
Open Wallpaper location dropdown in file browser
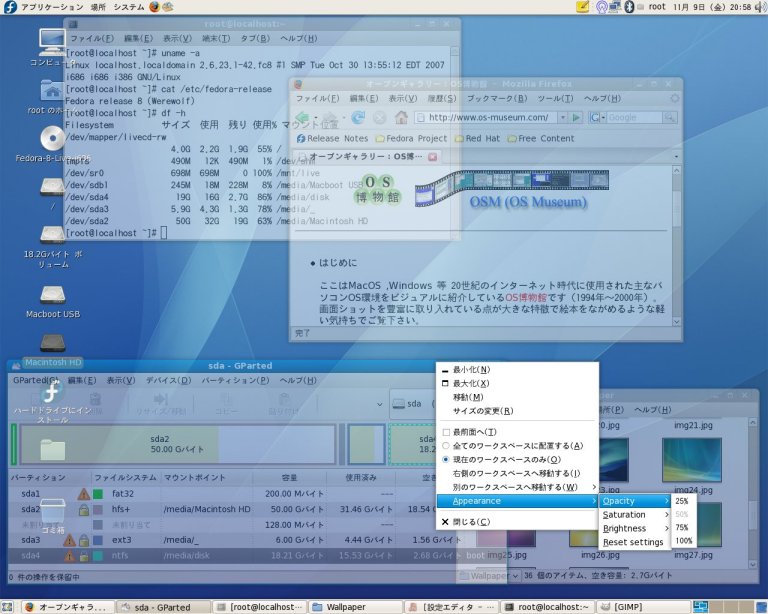pyautogui.click(x=488, y=576)
